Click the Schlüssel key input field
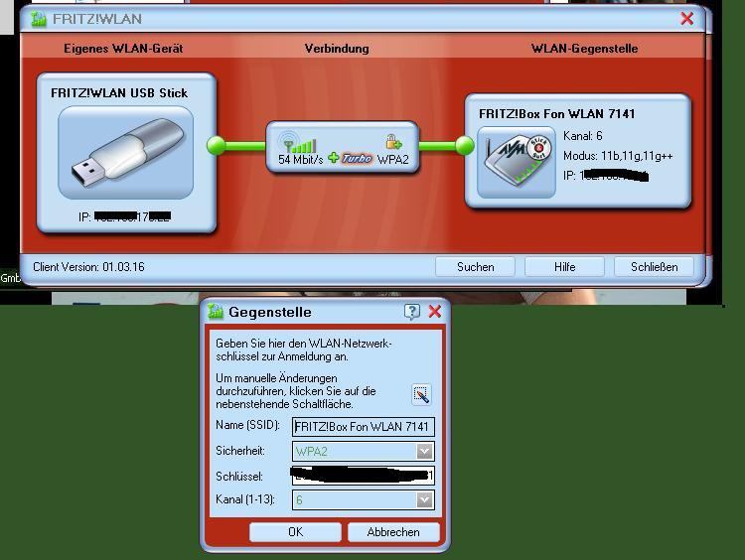The image size is (745, 560). pos(363,476)
